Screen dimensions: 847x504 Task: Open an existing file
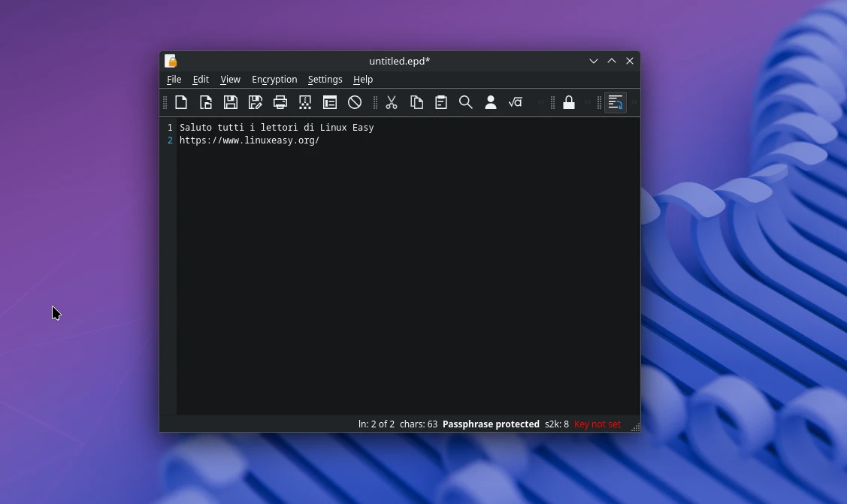(206, 102)
